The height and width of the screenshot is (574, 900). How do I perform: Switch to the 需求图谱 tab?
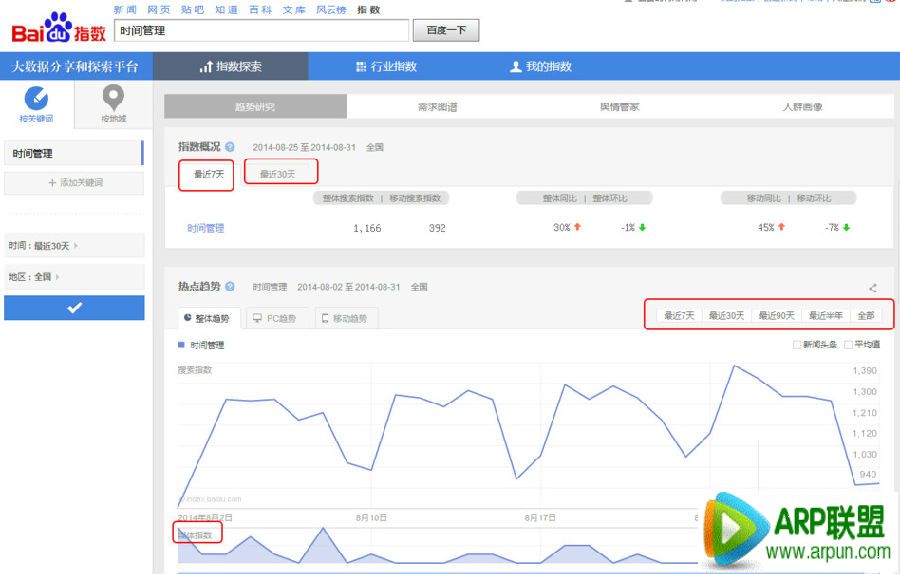tap(437, 107)
